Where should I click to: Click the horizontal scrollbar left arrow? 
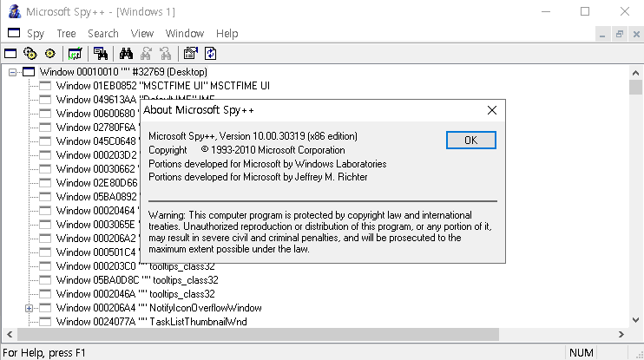pos(10,335)
